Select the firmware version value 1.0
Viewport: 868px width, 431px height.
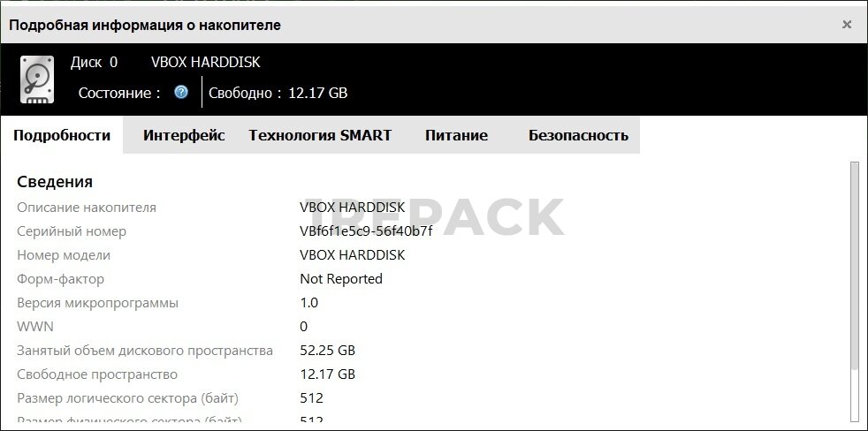pyautogui.click(x=308, y=303)
